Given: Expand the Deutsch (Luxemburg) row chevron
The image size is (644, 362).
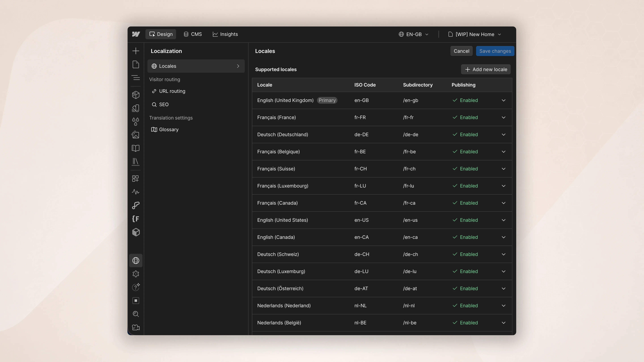Looking at the screenshot, I should 503,272.
